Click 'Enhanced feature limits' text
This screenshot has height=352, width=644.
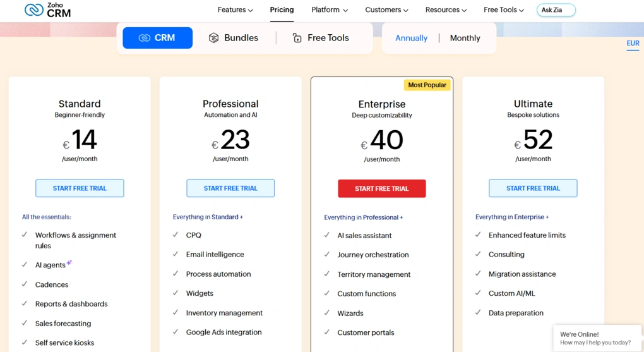527,235
